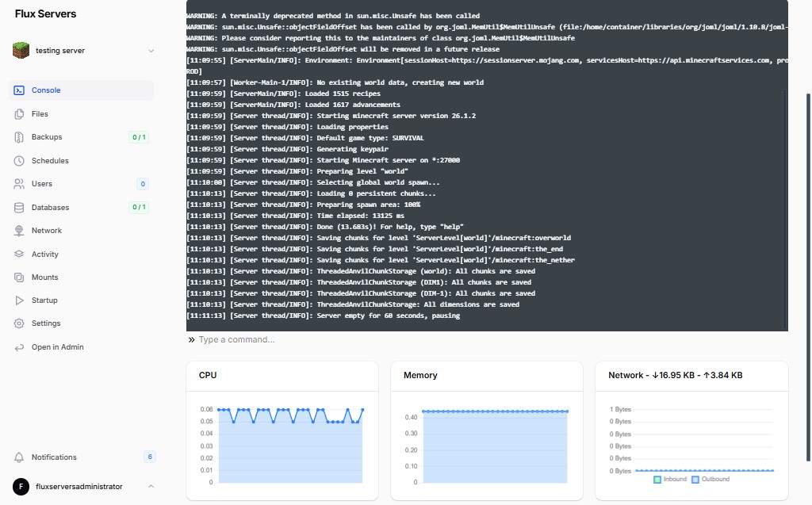The width and height of the screenshot is (812, 505).
Task: Open the Notifications panel
Action: (x=82, y=457)
